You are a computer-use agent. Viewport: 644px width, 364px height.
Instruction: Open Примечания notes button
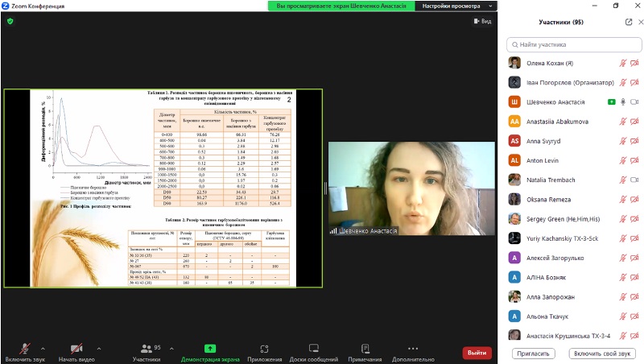point(365,353)
